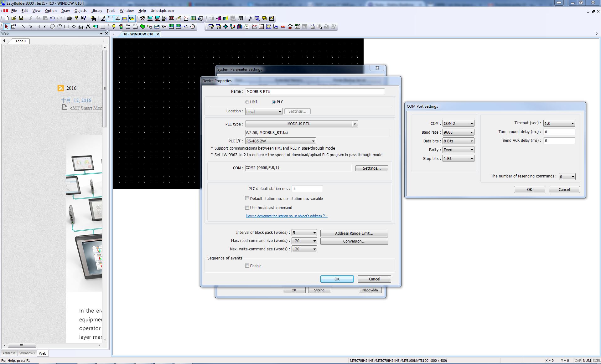
Task: Click OK in Device Properties dialog
Action: (x=337, y=279)
